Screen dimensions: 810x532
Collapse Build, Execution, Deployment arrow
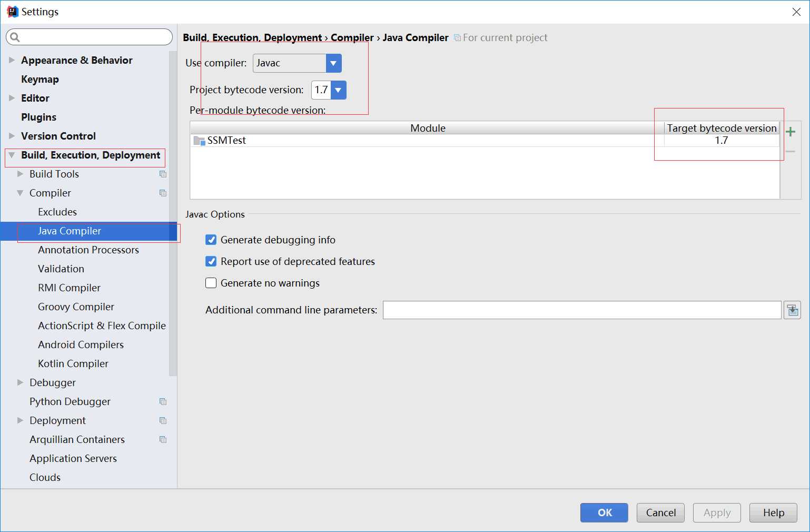[12, 155]
